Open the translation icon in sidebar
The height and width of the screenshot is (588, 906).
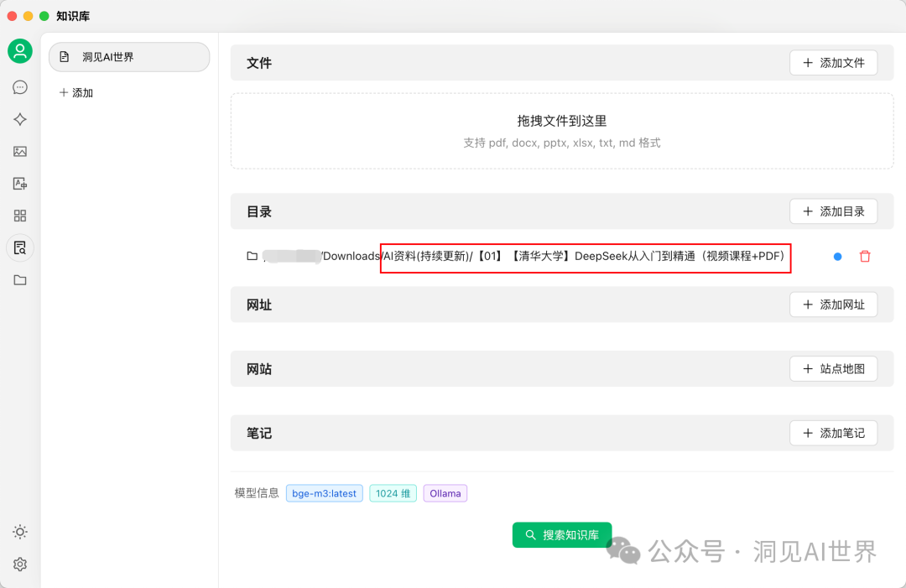(x=19, y=184)
